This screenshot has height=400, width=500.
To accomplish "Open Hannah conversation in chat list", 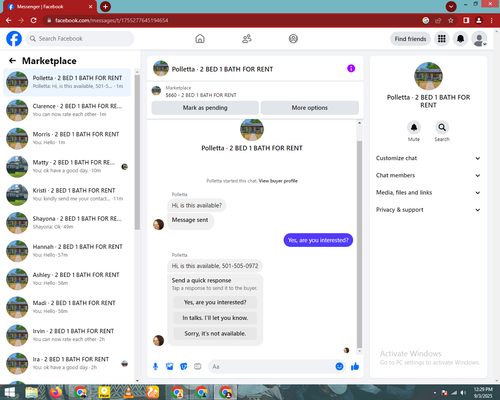I will (x=67, y=251).
